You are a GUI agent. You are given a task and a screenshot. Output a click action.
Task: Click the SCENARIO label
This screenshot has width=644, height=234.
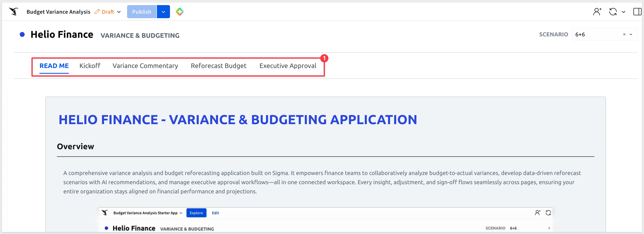553,35
